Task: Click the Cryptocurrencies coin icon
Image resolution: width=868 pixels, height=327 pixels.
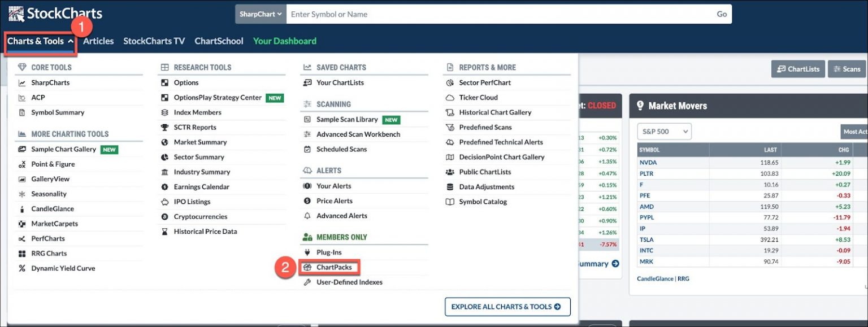Action: click(x=165, y=217)
